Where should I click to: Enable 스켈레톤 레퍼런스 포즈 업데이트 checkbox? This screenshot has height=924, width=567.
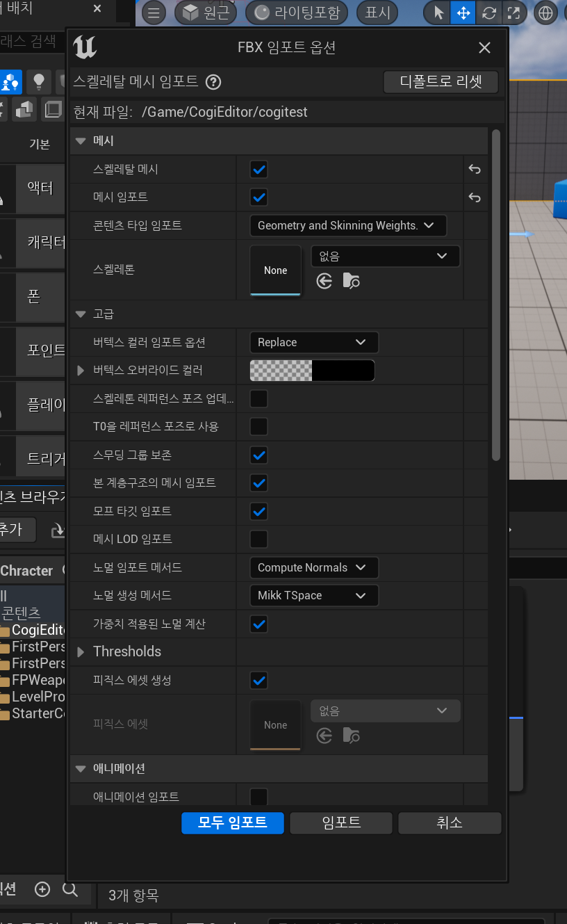(x=259, y=398)
